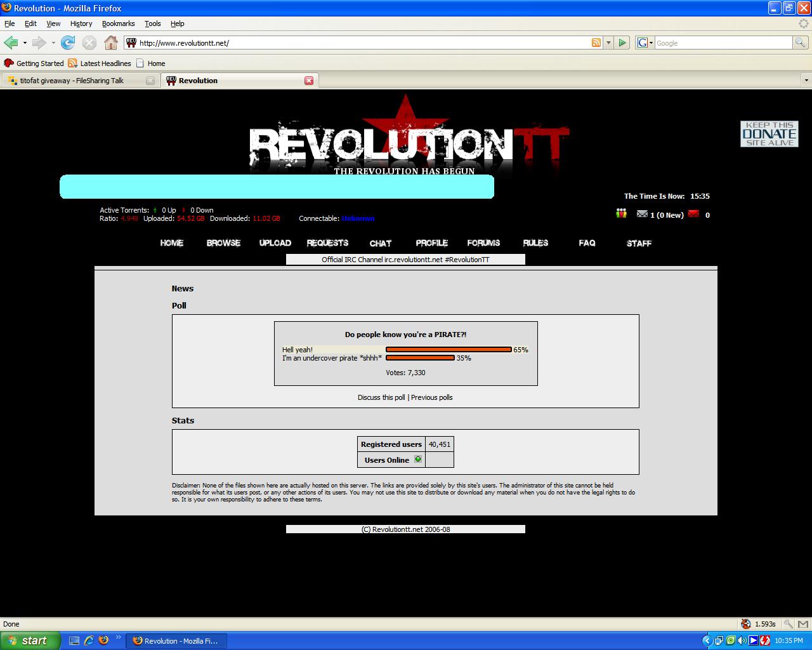Open the volume icon in system tray
Viewport: 812px width, 650px height.
point(742,640)
